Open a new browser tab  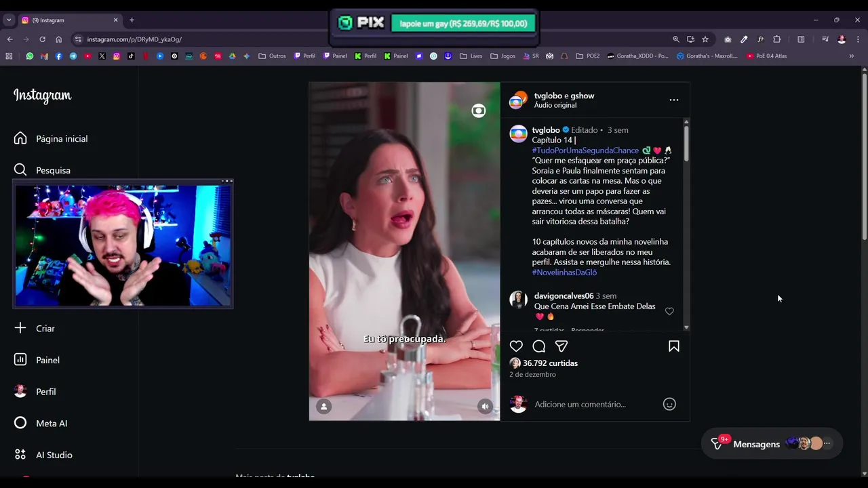click(132, 20)
